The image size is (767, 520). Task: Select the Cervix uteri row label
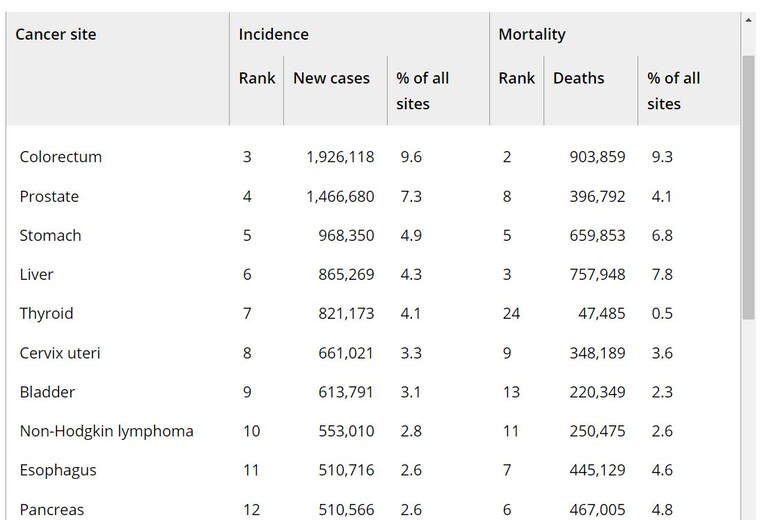[60, 353]
